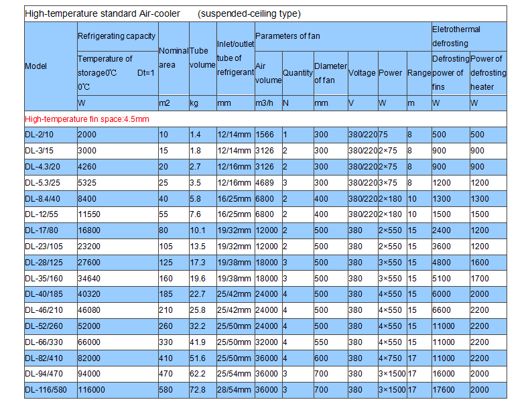Select the DL-17/80 model cell

(x=41, y=230)
